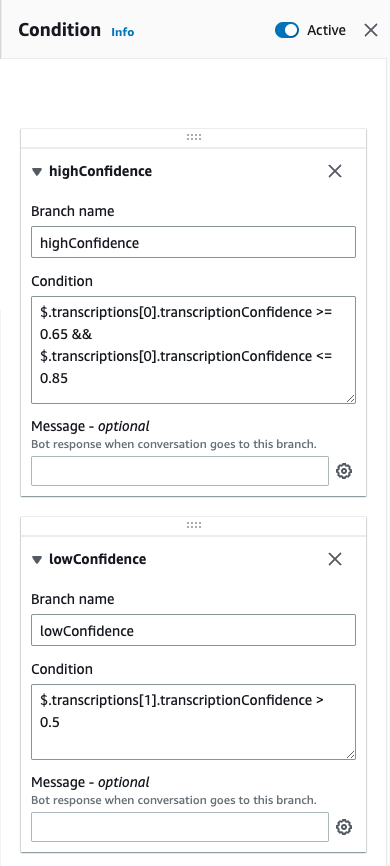Click the lowConfidence optional Message field
Viewport: 390px width, 866px height.
click(x=180, y=827)
